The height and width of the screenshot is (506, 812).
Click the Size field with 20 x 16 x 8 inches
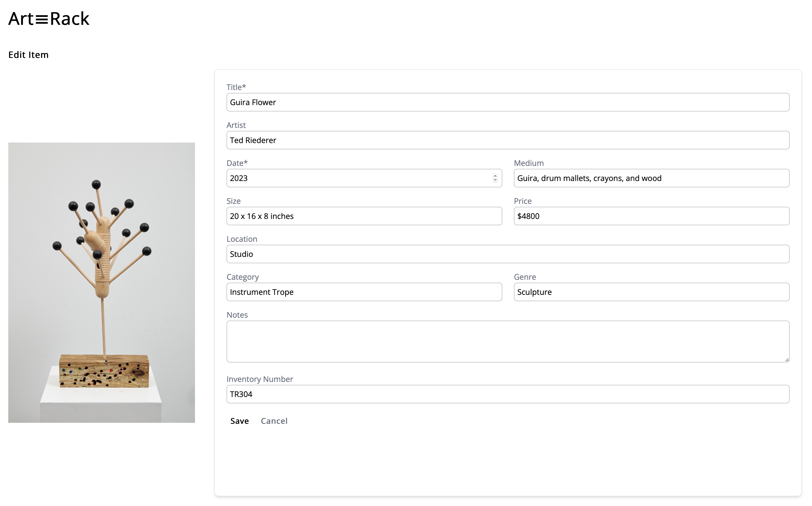tap(364, 216)
